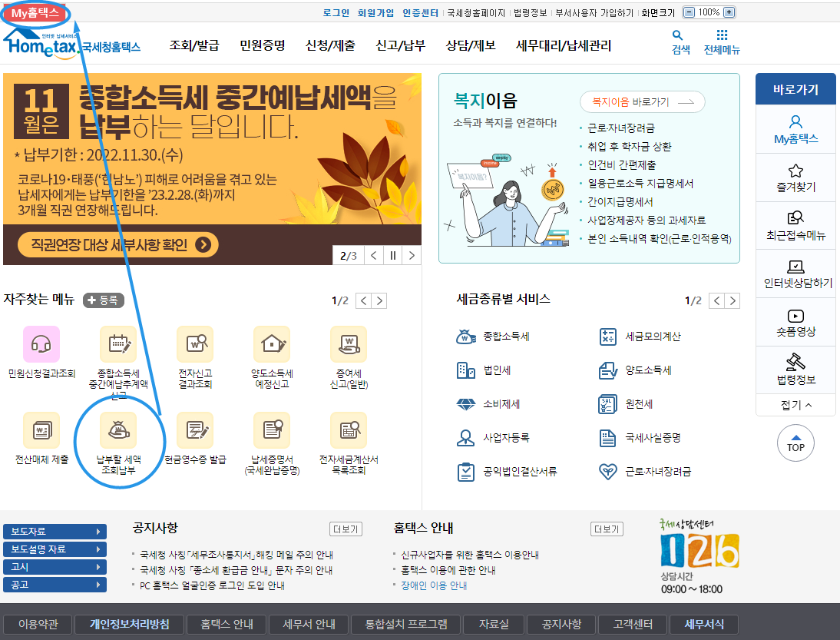This screenshot has width=840, height=640.
Task: Open 전자신고 결과조회 icon
Action: (196, 344)
